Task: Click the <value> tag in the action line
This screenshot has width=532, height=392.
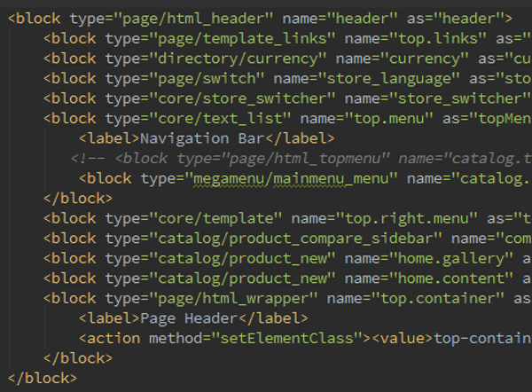Action: pyautogui.click(x=403, y=339)
